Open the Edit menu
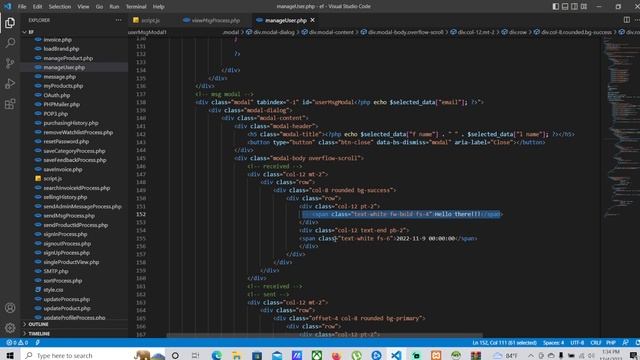640x360 pixels. point(37,7)
